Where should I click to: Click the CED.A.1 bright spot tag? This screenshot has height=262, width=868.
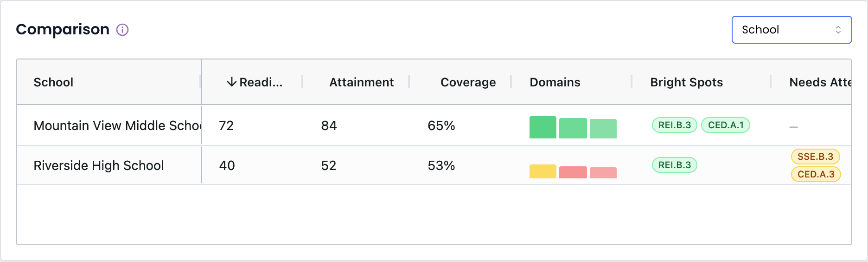tap(726, 125)
